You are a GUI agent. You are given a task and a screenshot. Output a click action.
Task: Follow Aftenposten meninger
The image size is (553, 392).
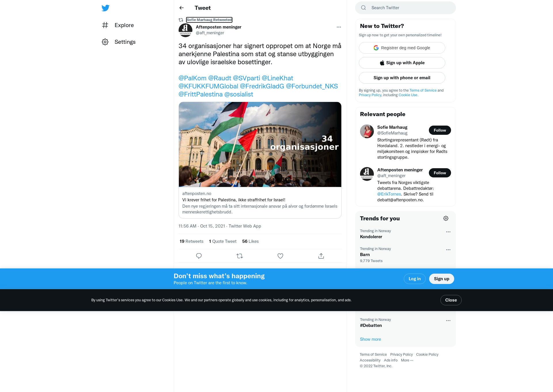[x=440, y=173]
